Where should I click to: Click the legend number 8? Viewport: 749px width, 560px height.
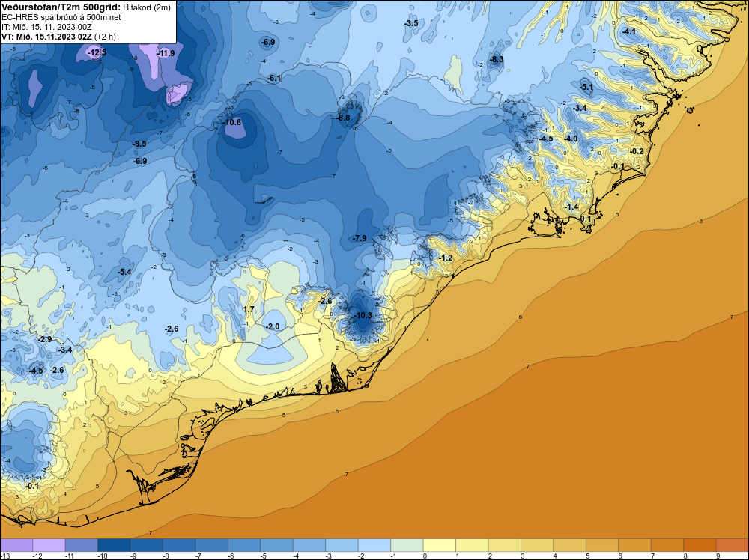[x=685, y=556]
